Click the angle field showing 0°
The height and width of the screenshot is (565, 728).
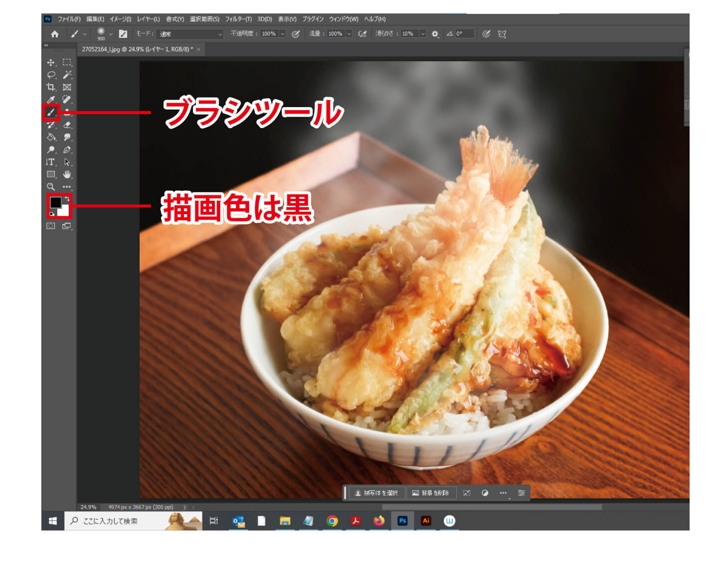(x=464, y=34)
